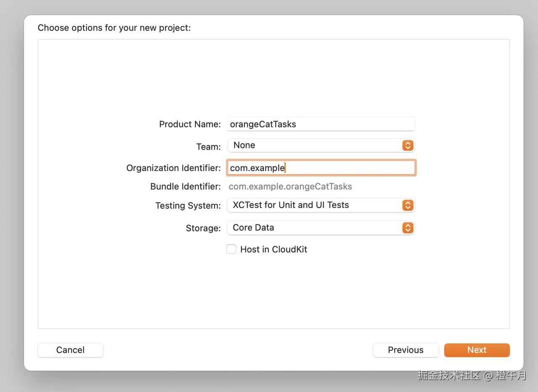Click the 'Choose options for your new project' heading
The width and height of the screenshot is (538, 392).
[114, 28]
